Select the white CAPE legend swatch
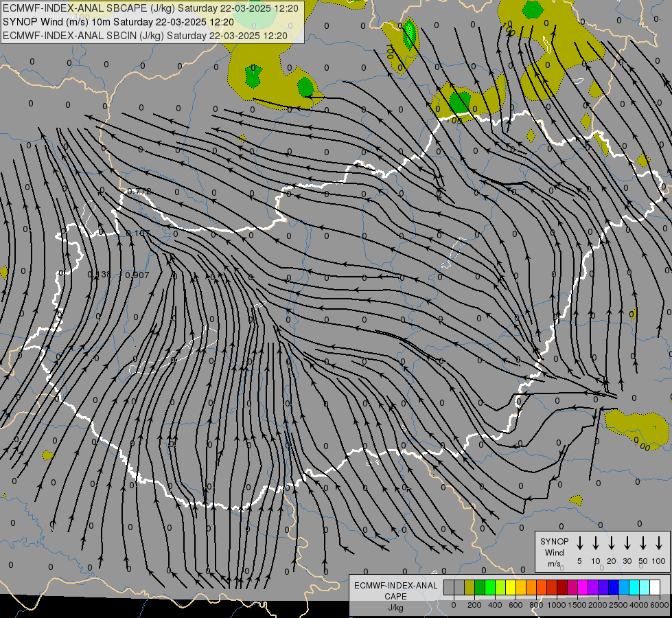672x618 pixels. click(x=656, y=587)
